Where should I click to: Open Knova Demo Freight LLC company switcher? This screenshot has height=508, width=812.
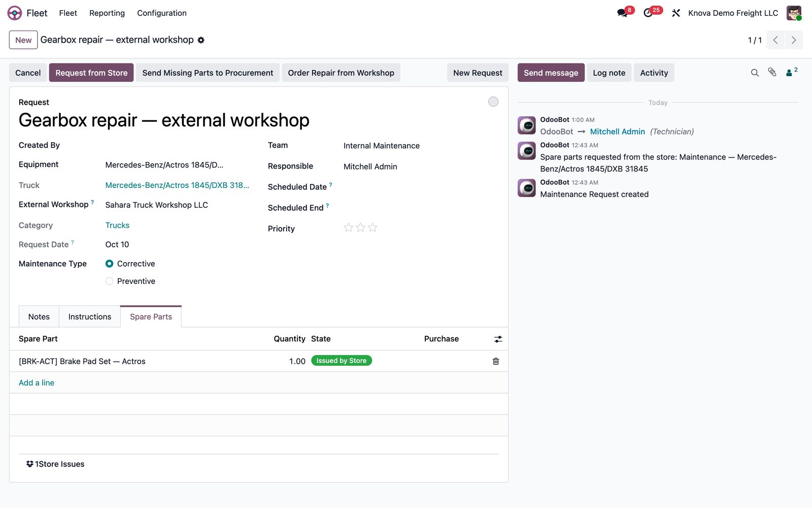click(x=733, y=13)
